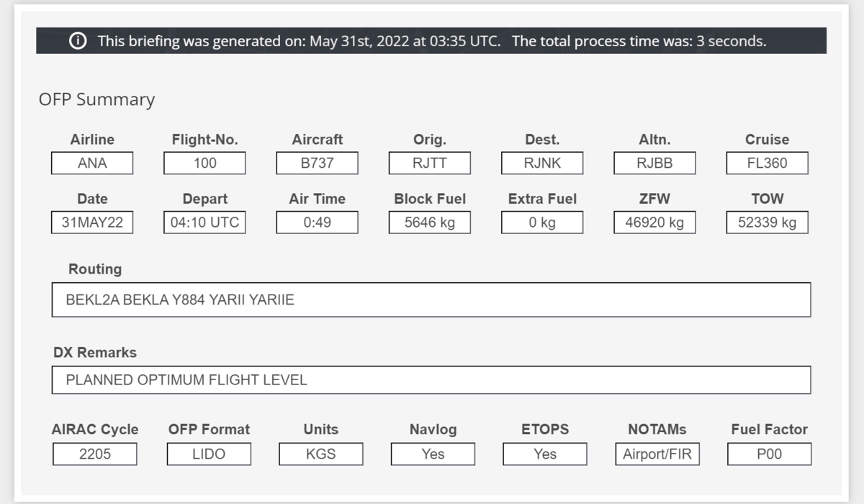Select the Air Time field showing 0:49
Image resolution: width=864 pixels, height=504 pixels.
[317, 222]
